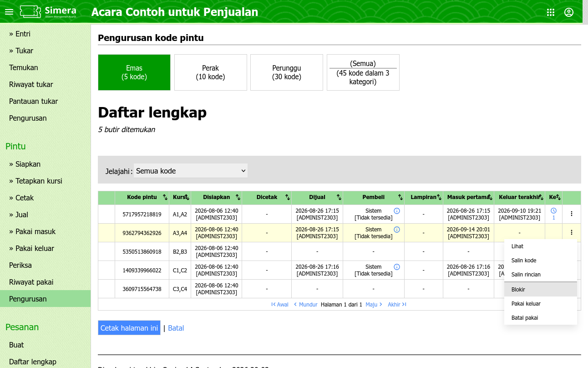Viewport: 588px width, 368px height.
Task: Switch to the Perak category tab
Action: click(211, 72)
